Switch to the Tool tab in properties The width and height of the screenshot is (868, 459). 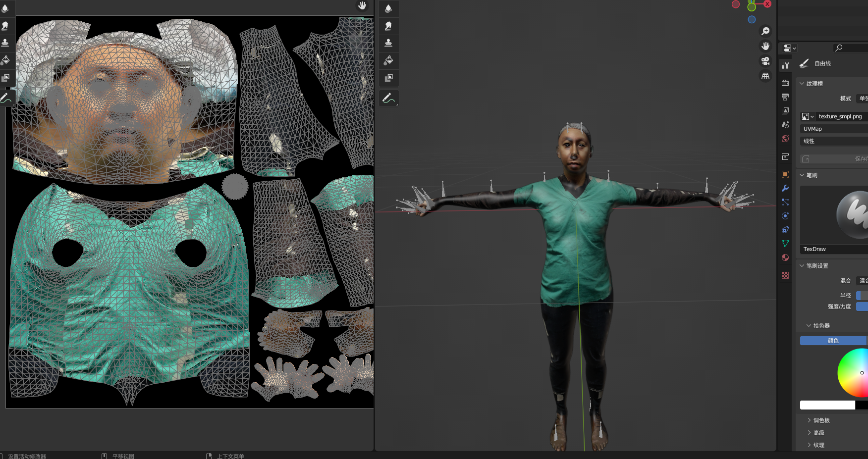click(785, 65)
